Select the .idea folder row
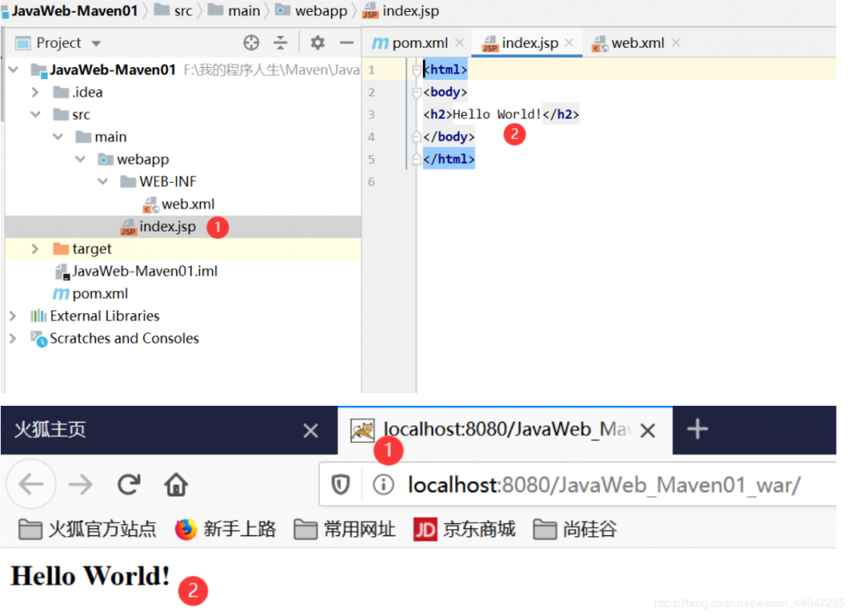This screenshot has width=851, height=616. pyautogui.click(x=183, y=92)
